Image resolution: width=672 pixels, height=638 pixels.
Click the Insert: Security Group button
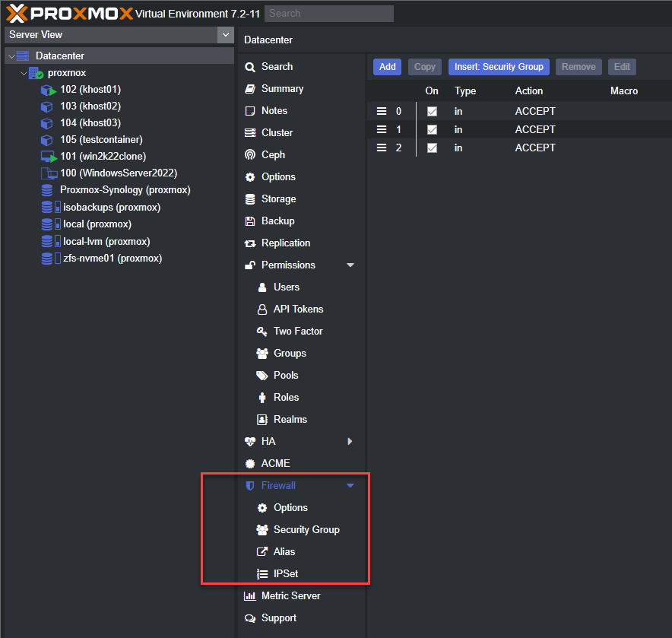(499, 67)
